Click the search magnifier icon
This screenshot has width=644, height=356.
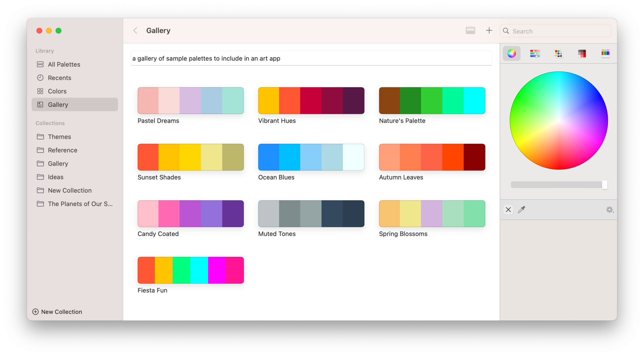click(506, 31)
